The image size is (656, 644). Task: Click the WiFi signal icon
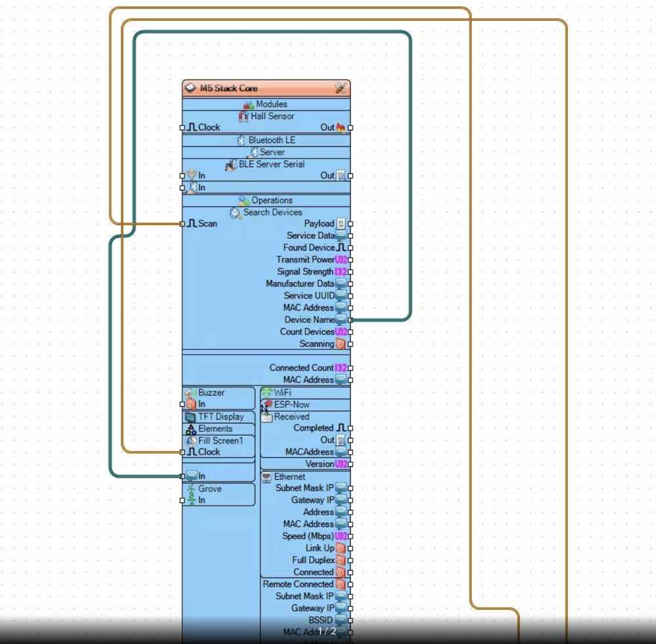coord(266,393)
